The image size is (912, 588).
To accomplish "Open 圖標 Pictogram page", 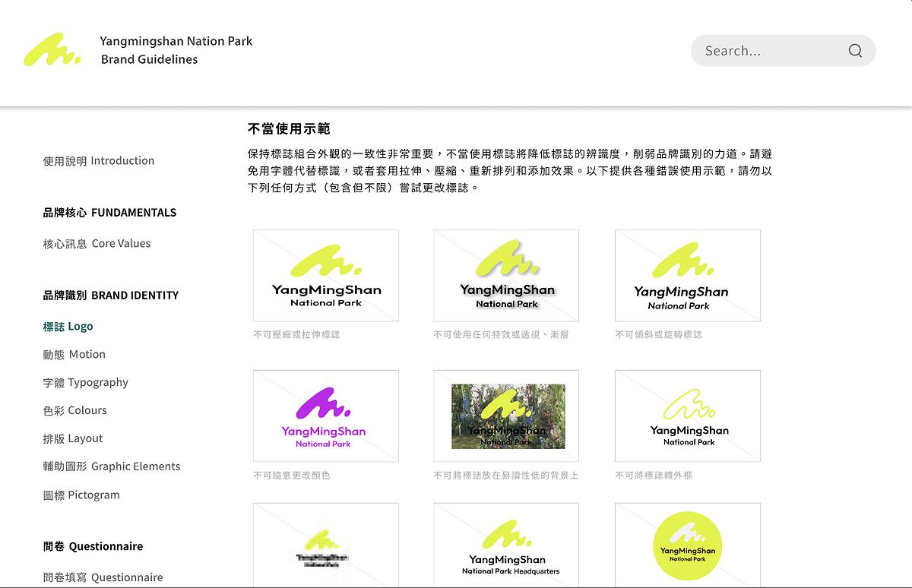I will tap(81, 495).
